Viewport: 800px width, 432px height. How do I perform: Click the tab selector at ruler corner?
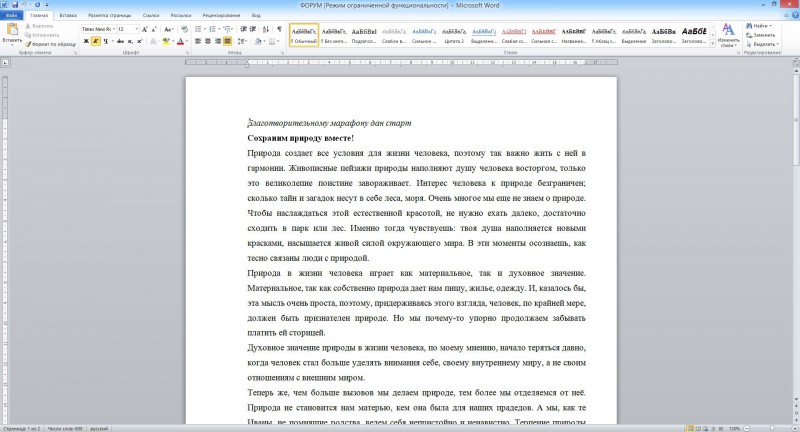5,63
